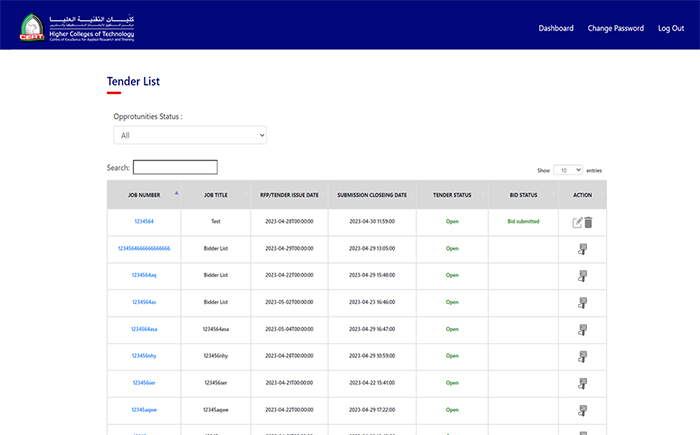Click closing date 2023-04-29 16:47:00
This screenshot has width=700, height=435.
[x=372, y=329]
